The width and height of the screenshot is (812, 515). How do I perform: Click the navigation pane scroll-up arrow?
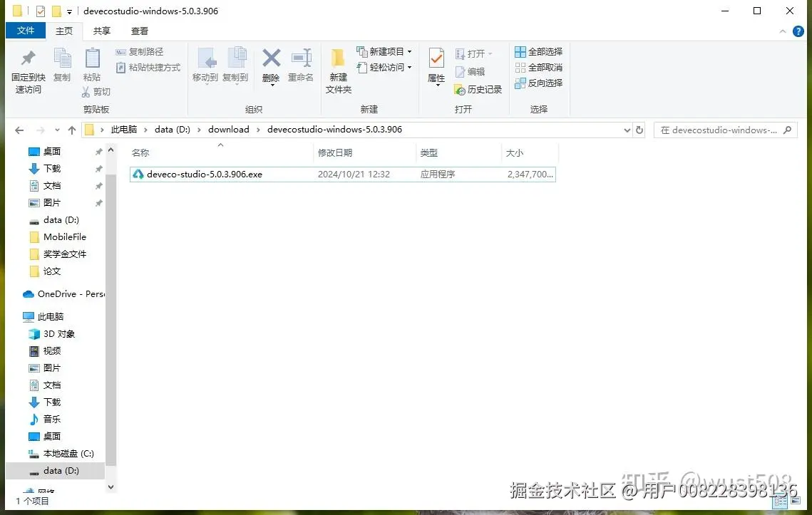click(111, 150)
